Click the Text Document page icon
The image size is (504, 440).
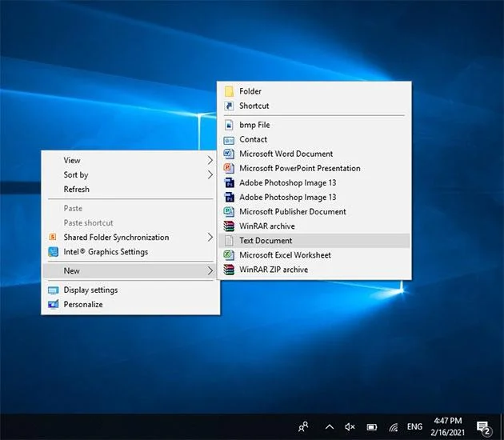229,241
